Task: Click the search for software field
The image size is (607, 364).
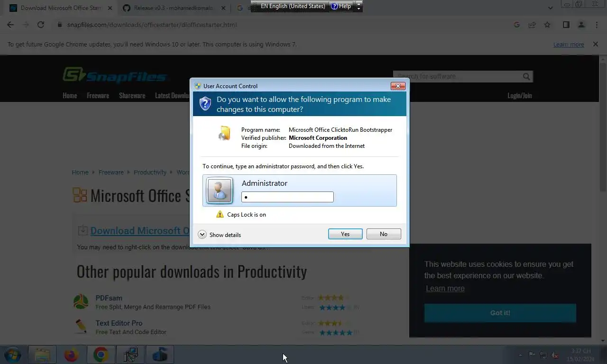Action: [x=457, y=76]
